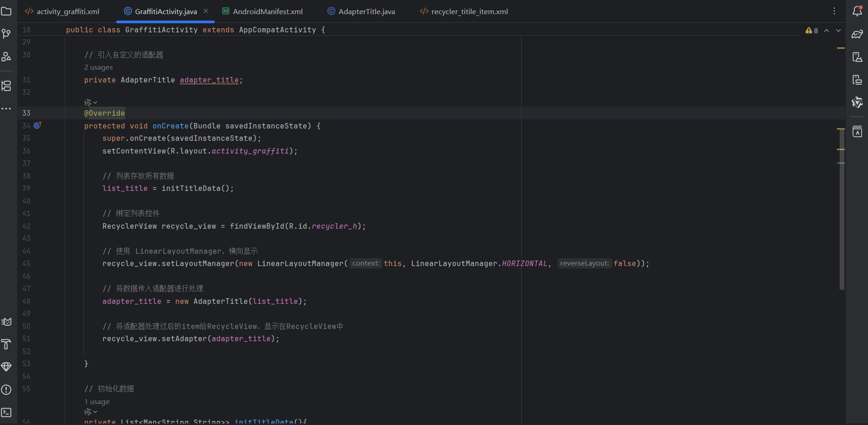Click the GraffitiActivity class name in sticky header

tap(162, 30)
